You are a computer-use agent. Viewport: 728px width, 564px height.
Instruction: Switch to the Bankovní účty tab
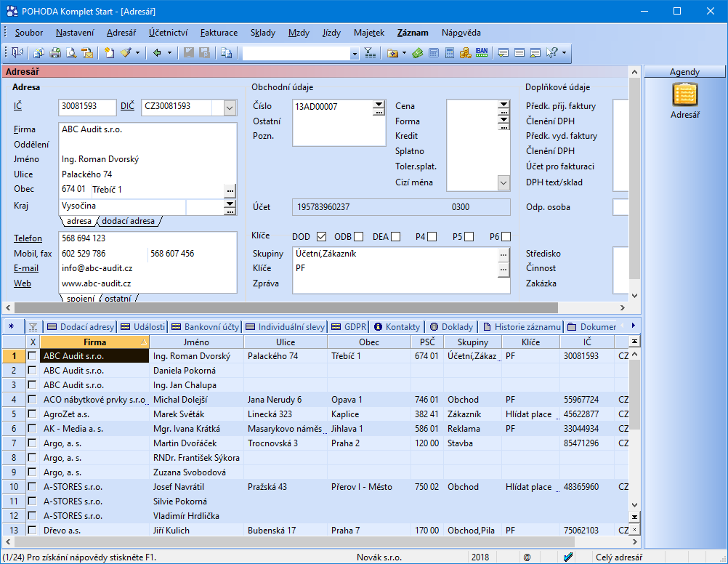pyautogui.click(x=205, y=327)
